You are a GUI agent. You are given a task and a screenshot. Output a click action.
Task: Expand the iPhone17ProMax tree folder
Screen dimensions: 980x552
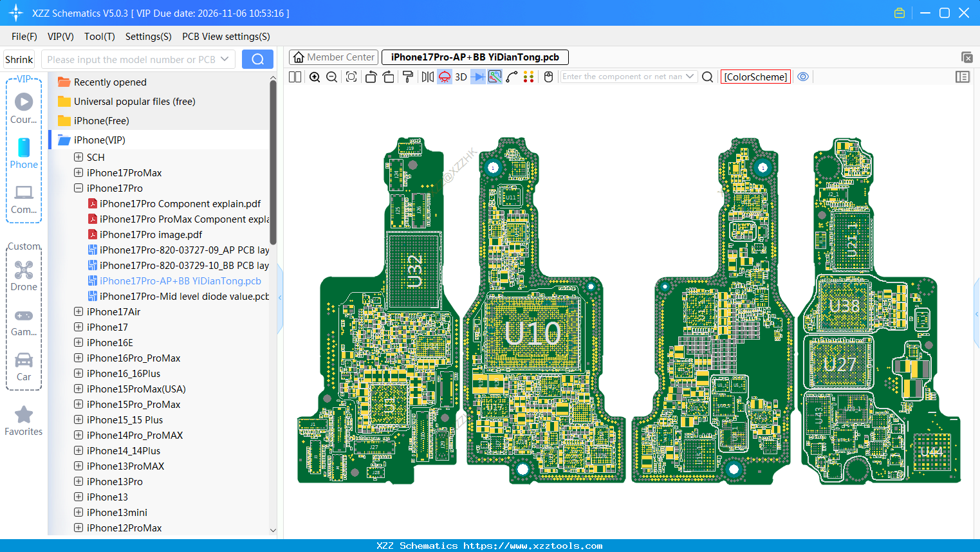(79, 172)
